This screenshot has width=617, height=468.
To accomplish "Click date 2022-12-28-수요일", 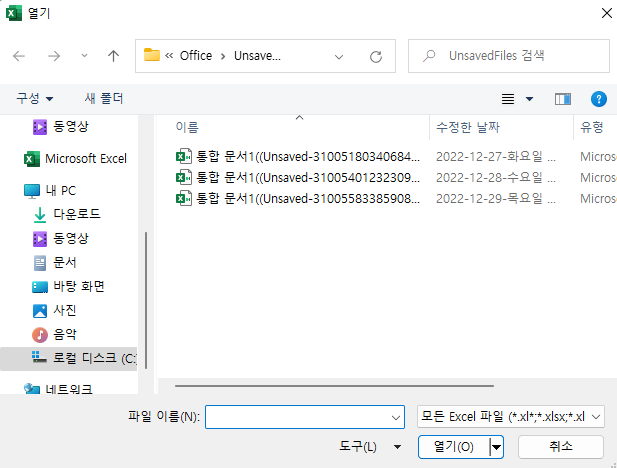I will (495, 178).
